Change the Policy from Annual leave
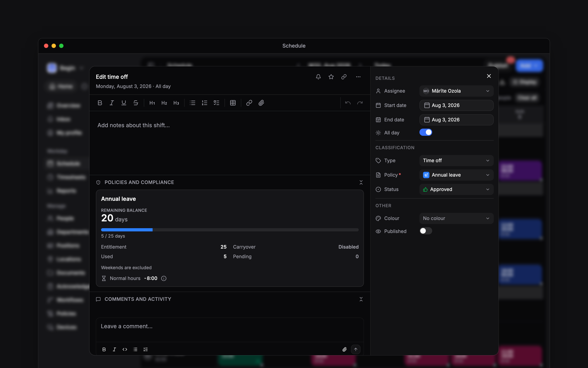The width and height of the screenshot is (588, 368). coord(456,175)
